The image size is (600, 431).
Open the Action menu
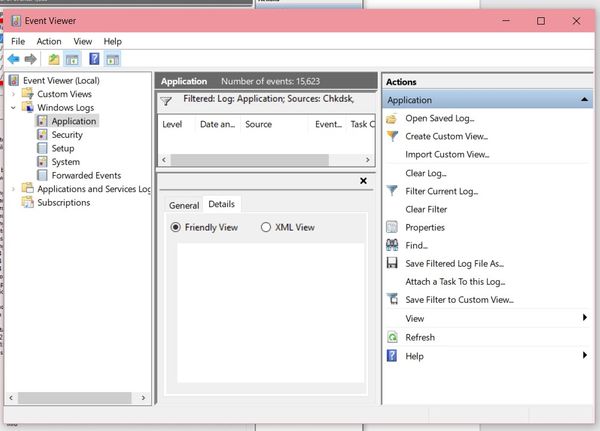(49, 41)
